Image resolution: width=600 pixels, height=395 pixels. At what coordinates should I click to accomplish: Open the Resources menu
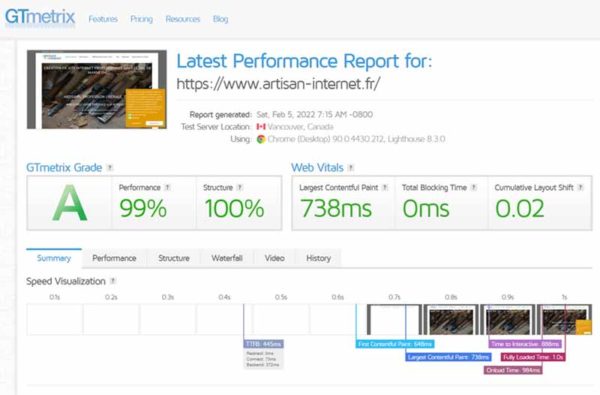(x=183, y=19)
